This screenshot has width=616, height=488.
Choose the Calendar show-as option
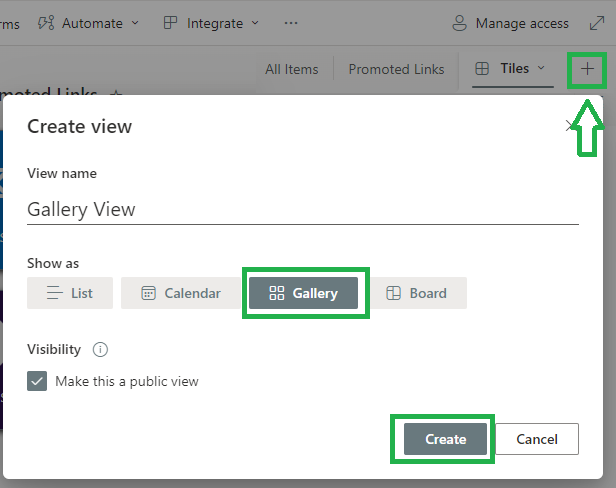point(181,293)
